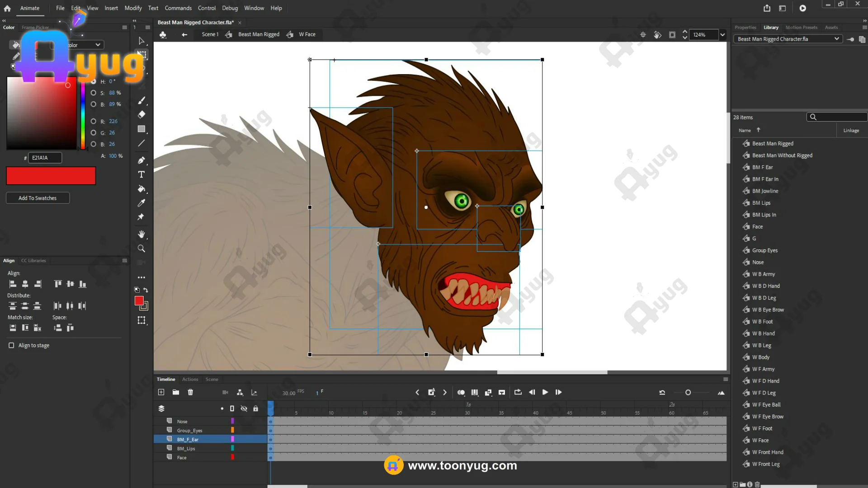This screenshot has width=868, height=488.
Task: Click the Add To Swatches button
Action: tap(38, 198)
